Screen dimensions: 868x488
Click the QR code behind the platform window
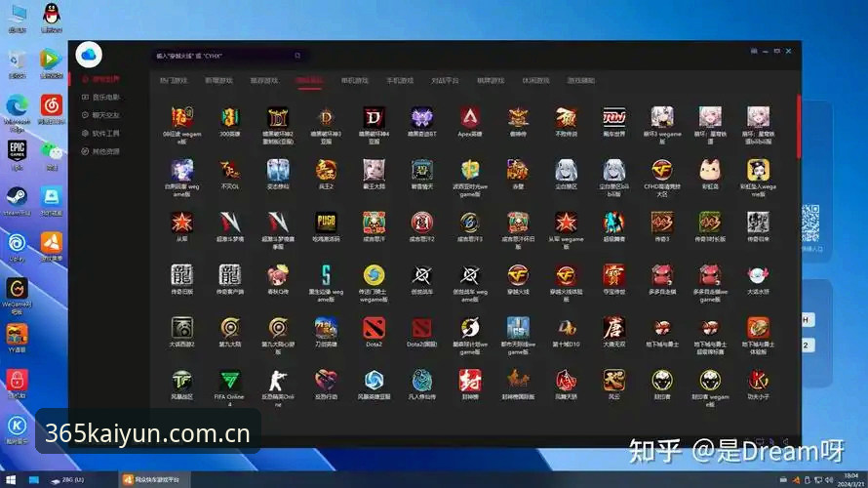810,223
